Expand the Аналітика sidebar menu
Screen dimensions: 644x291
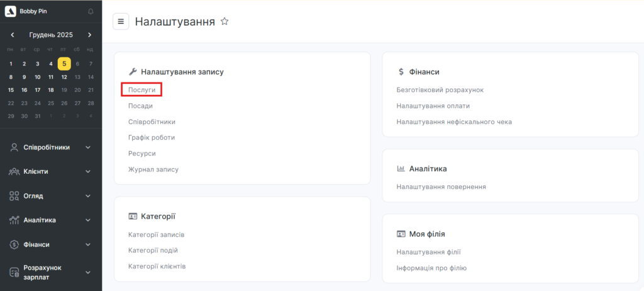(88, 220)
